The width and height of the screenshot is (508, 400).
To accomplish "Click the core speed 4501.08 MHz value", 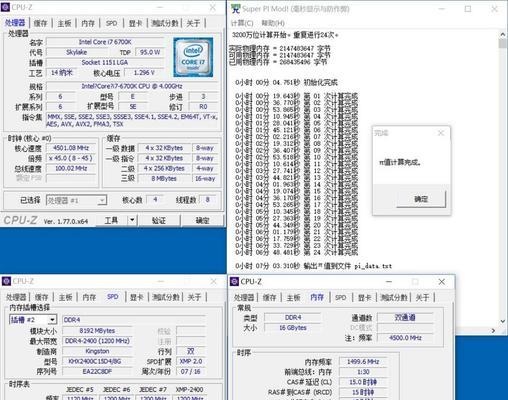I will 71,148.
